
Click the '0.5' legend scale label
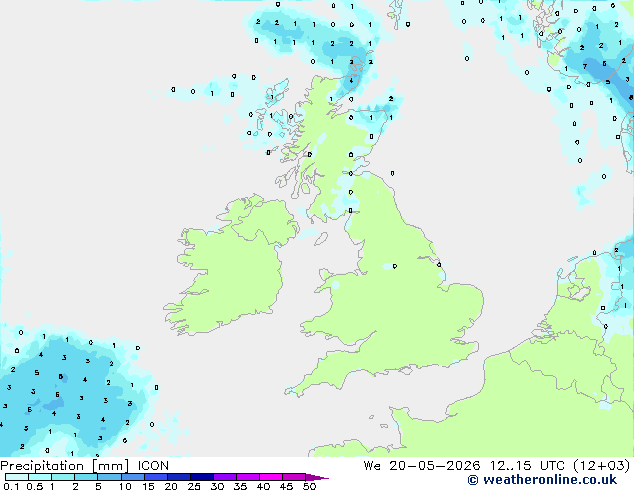click(34, 486)
